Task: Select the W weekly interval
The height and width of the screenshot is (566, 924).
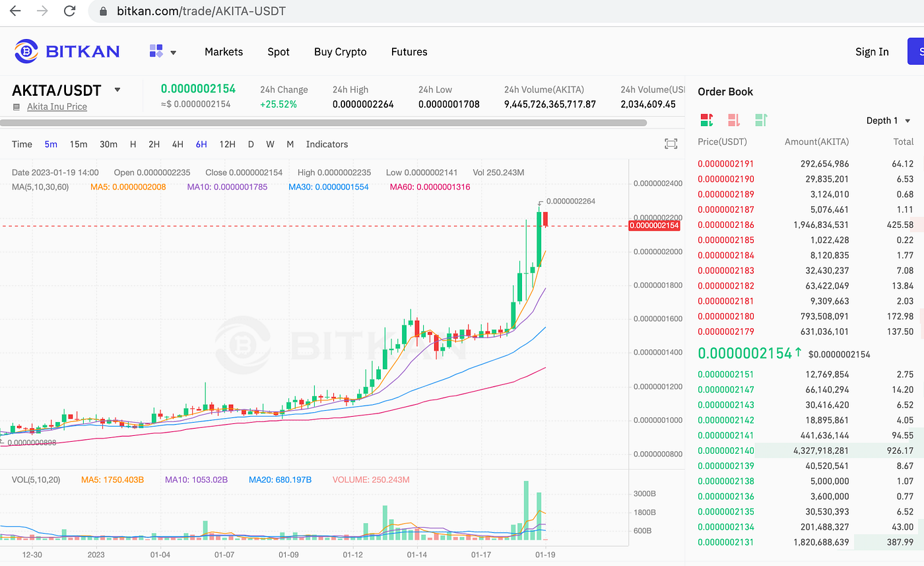Action: (271, 144)
